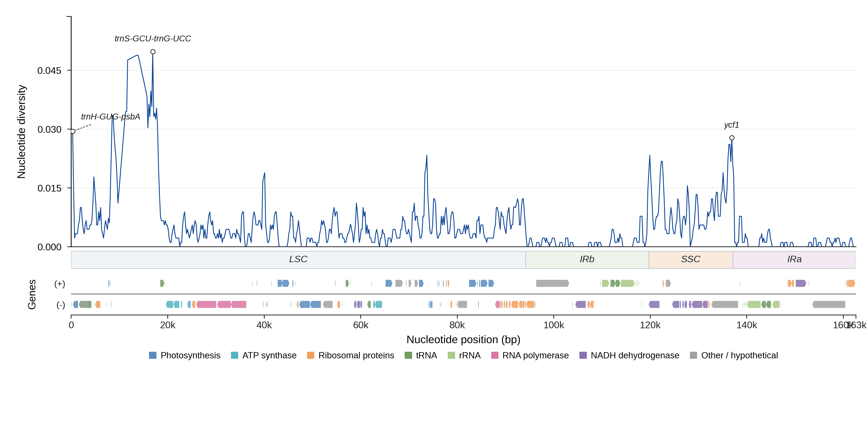Click the Nucleotide diversity axis title

[x=21, y=132]
